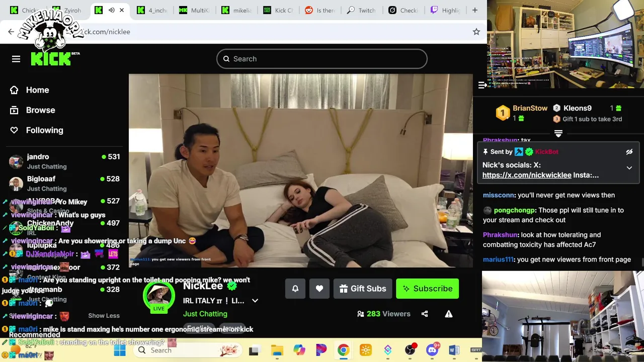Click username marius111 in chat
644x362 pixels.
point(498,259)
